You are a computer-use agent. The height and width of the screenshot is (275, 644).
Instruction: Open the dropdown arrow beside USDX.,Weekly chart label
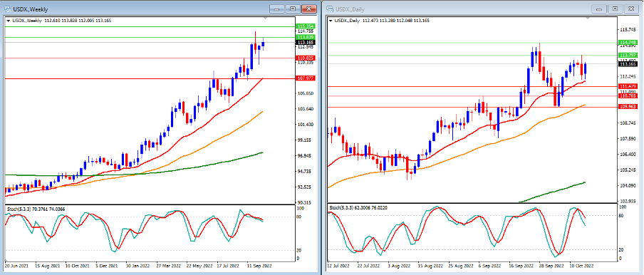[9, 20]
